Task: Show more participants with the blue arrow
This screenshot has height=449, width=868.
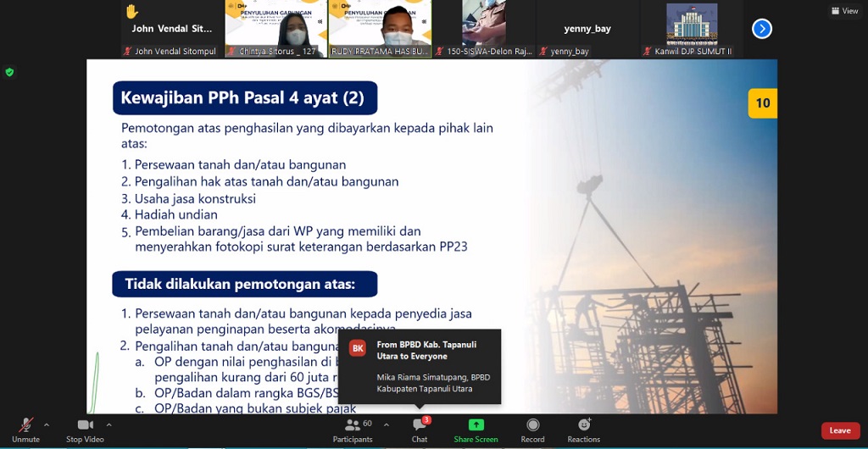Action: click(x=762, y=29)
